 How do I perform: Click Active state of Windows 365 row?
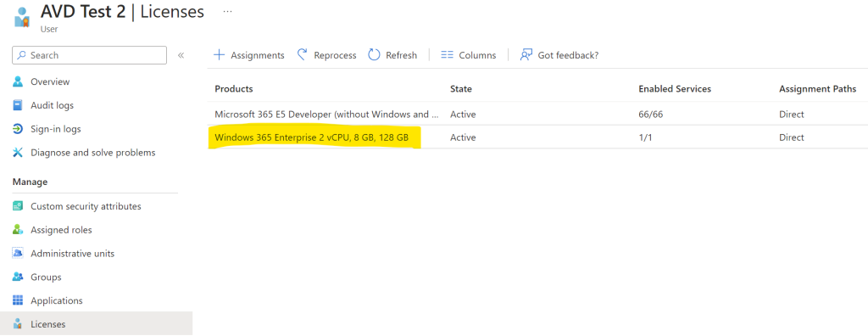[x=463, y=137]
